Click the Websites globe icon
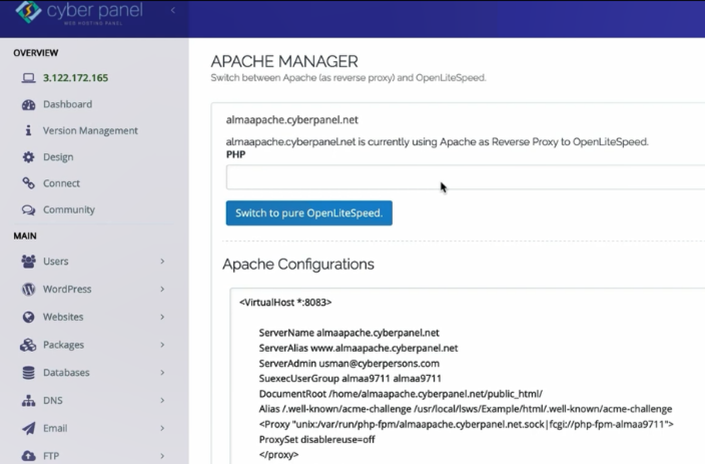Viewport: 705px width, 464px height. 28,317
